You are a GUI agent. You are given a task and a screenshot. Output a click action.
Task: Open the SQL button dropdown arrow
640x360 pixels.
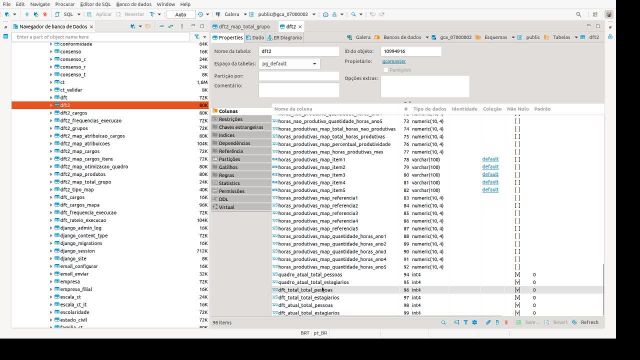(x=79, y=14)
